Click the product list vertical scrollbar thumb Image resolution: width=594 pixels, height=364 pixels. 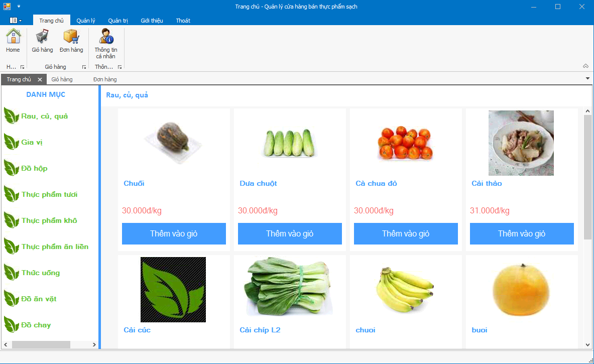(587, 177)
